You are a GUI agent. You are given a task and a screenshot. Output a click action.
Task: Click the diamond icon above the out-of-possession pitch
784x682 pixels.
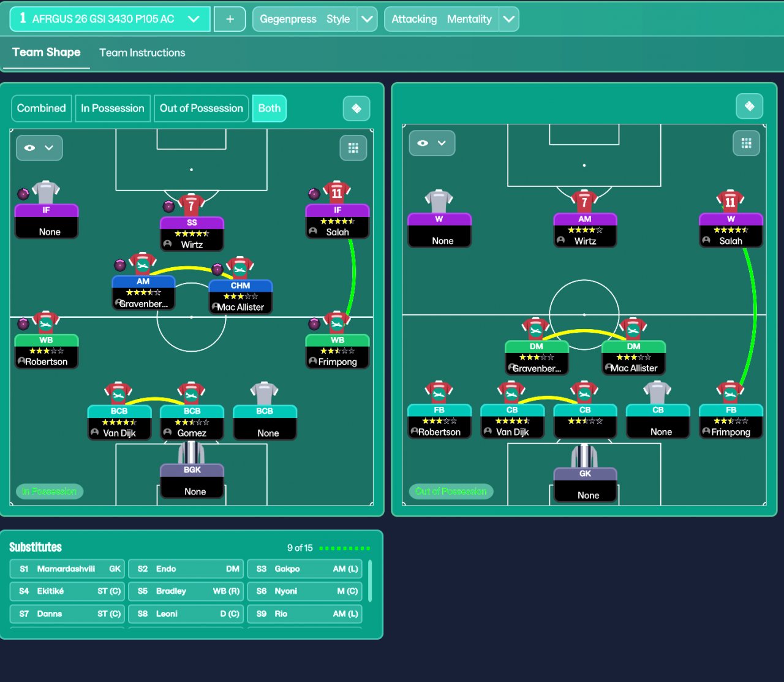coord(749,106)
